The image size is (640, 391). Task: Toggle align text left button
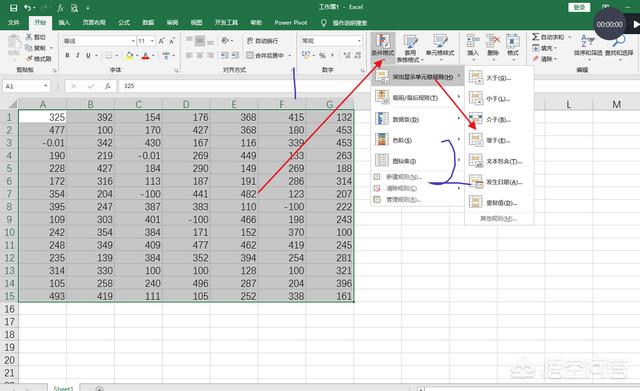click(189, 55)
